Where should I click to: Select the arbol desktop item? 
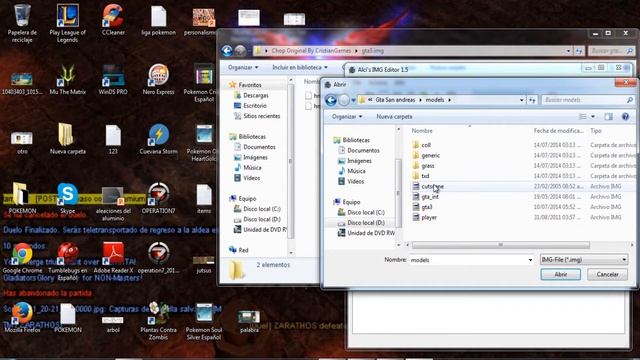113,324
